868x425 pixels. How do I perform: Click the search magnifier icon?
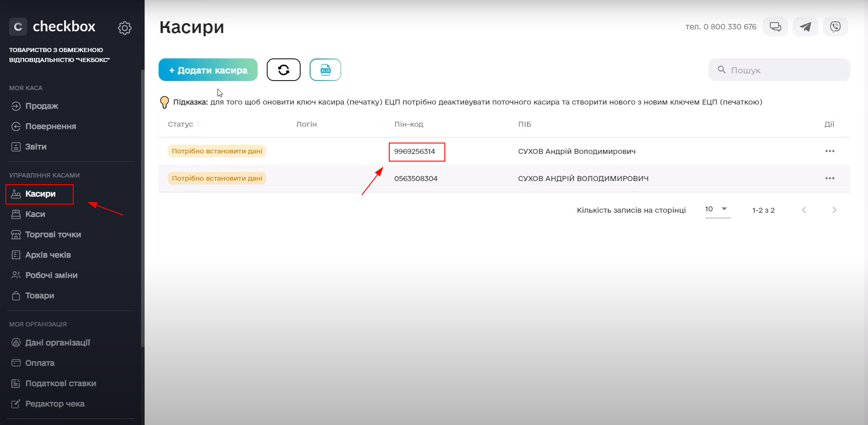[722, 70]
